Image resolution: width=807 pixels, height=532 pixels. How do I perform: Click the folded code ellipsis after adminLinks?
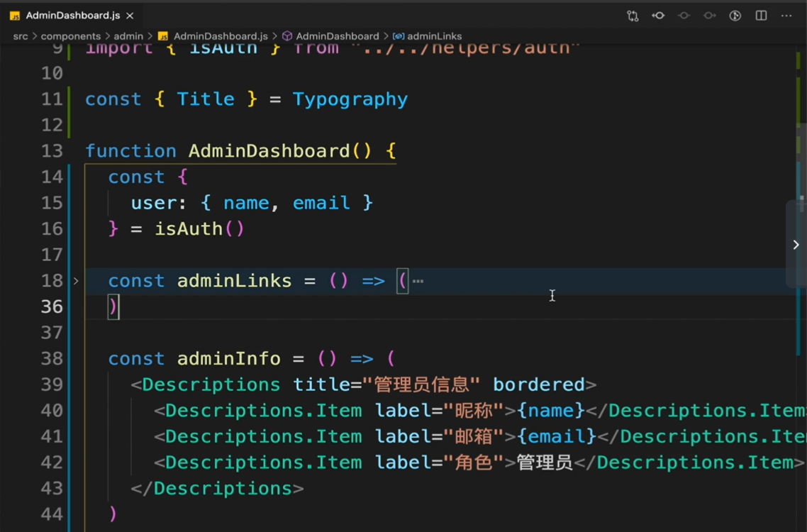418,281
